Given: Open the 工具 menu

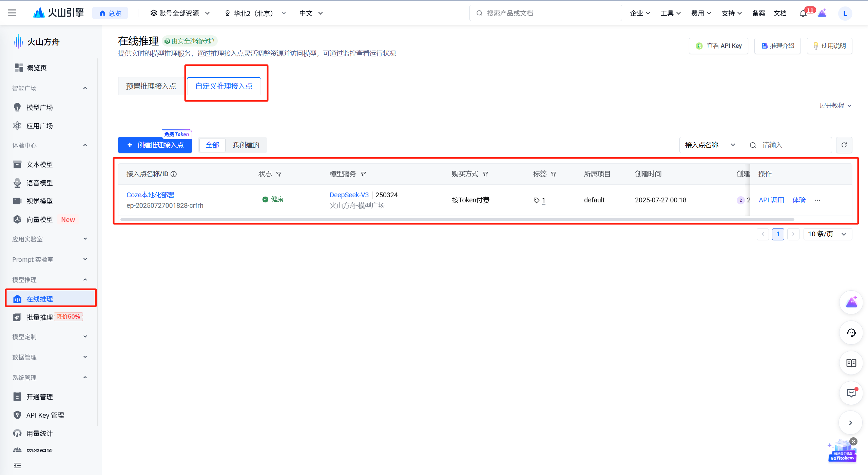Looking at the screenshot, I should coord(671,13).
